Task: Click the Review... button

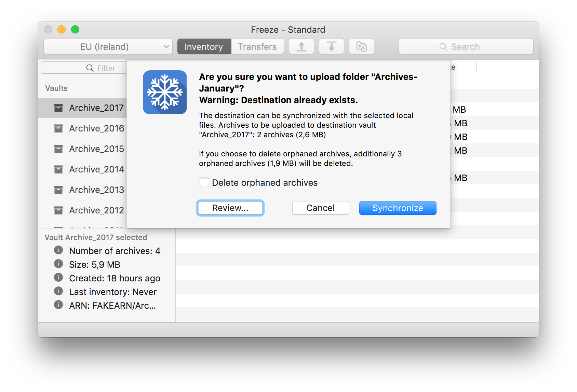Action: [x=230, y=208]
